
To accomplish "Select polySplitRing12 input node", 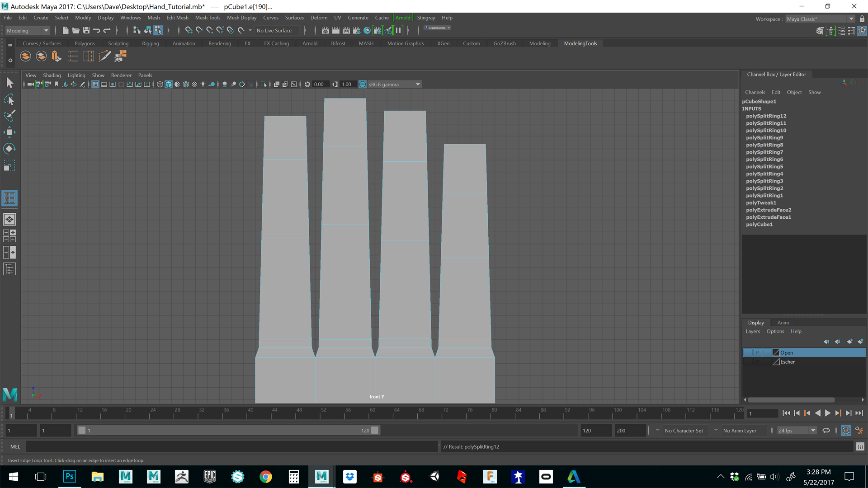I will coord(766,116).
